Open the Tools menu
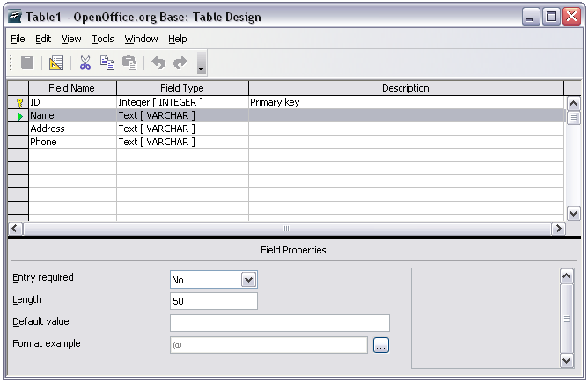588x382 pixels. click(103, 39)
